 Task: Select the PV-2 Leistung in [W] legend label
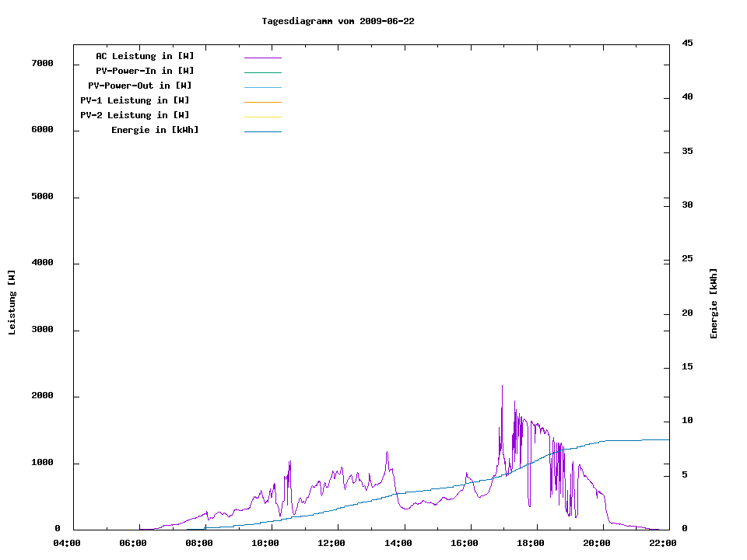tap(135, 115)
